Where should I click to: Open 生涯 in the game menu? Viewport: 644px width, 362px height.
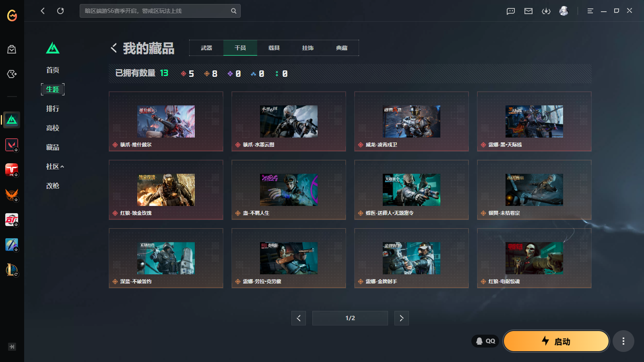click(53, 89)
